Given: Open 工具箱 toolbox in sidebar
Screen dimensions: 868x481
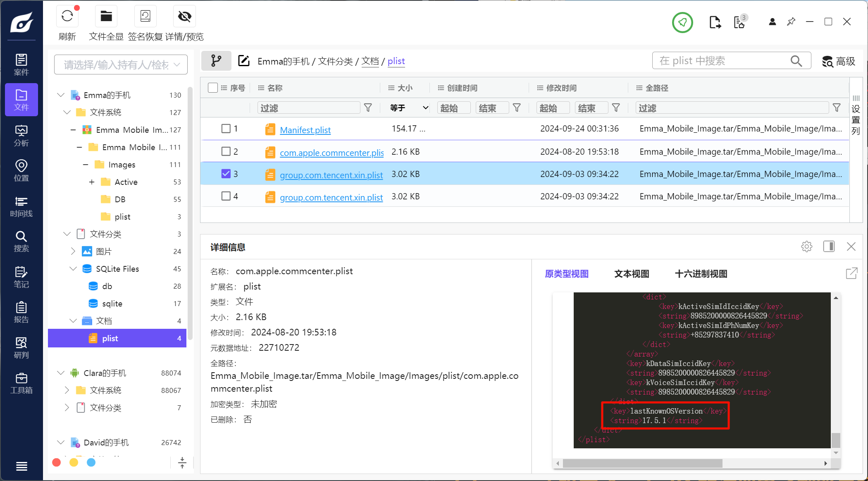Looking at the screenshot, I should point(21,383).
